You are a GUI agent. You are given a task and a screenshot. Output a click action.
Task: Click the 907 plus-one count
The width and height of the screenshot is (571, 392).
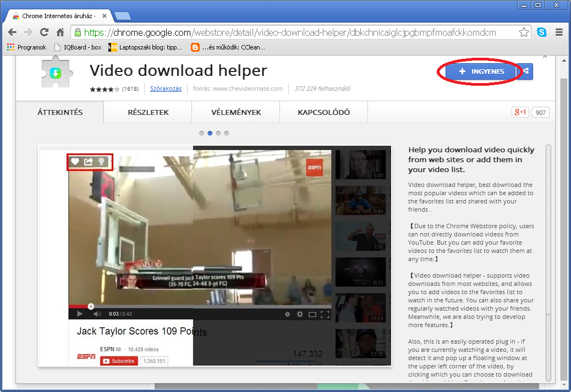(540, 113)
